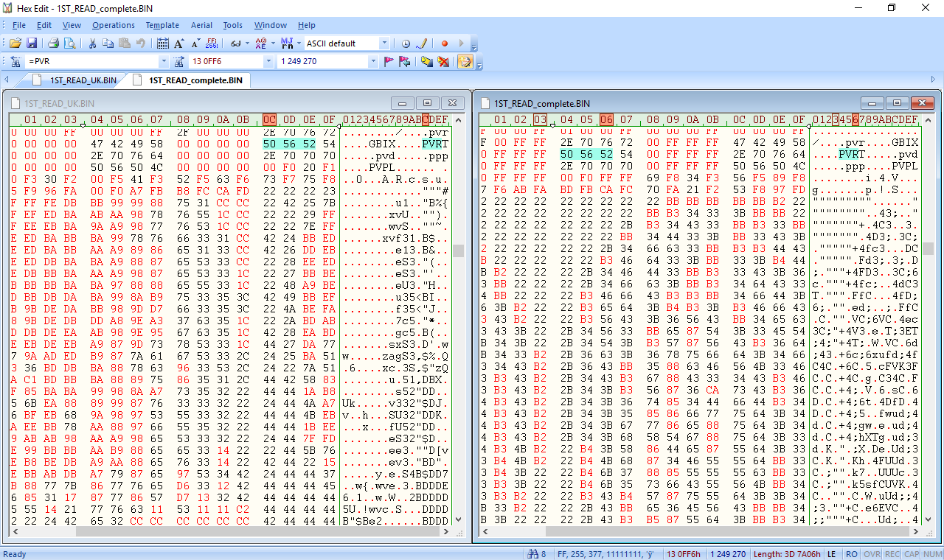Open the Aerial menu
944x560 pixels.
pyautogui.click(x=201, y=25)
